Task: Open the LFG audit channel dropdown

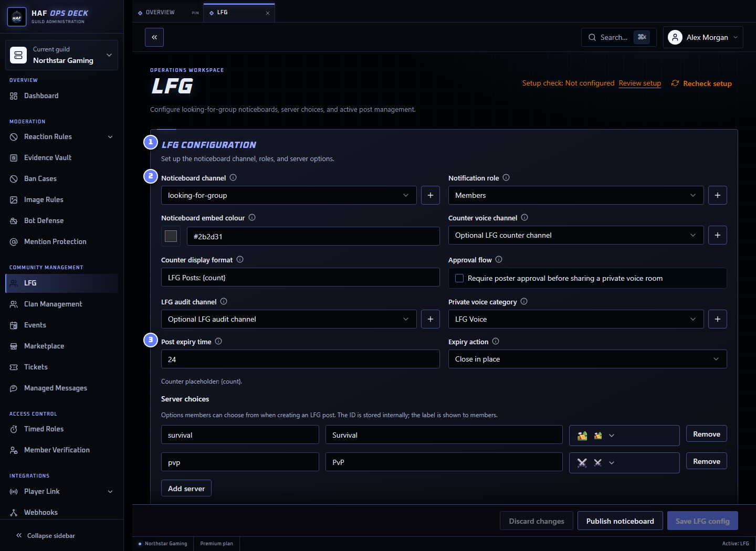Action: 289,319
